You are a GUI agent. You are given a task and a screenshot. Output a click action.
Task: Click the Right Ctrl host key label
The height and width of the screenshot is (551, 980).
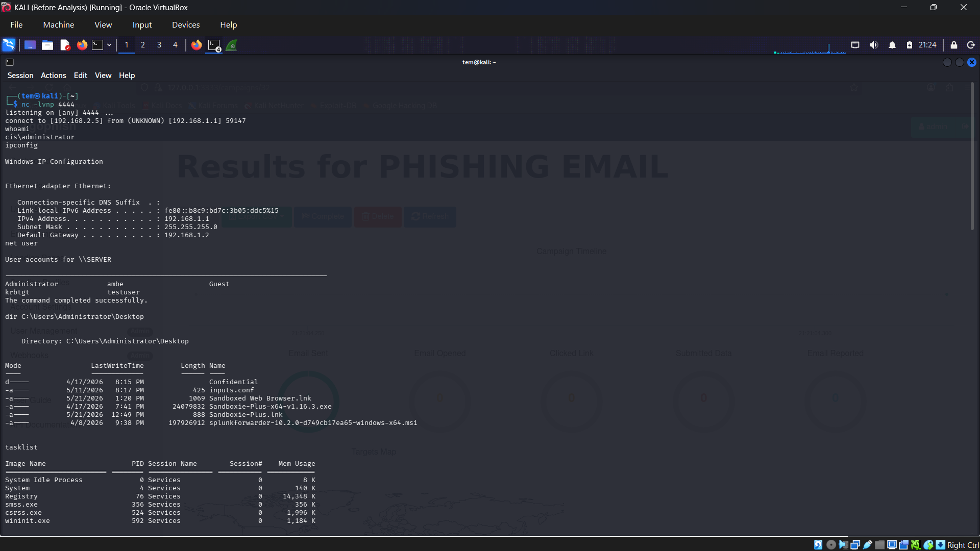963,545
